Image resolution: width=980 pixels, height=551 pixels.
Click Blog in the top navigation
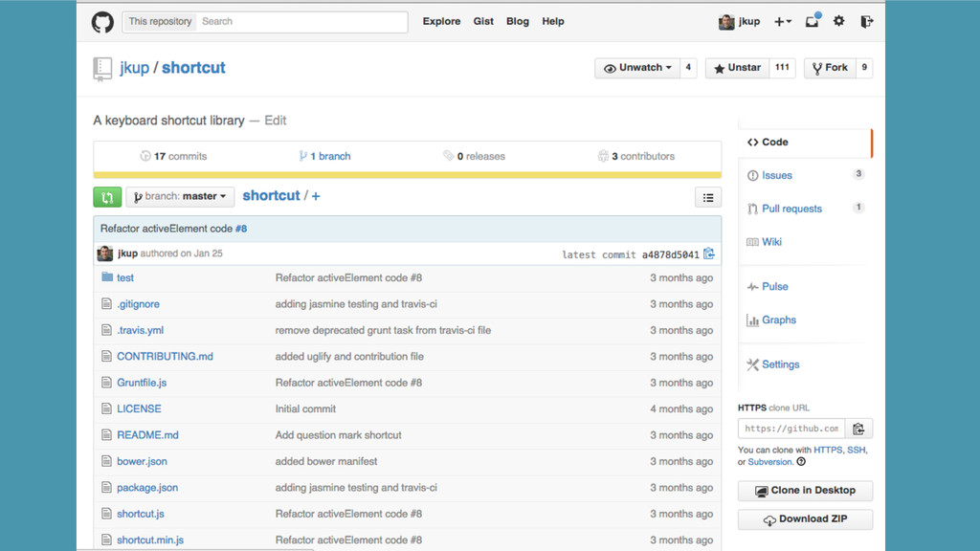point(518,21)
